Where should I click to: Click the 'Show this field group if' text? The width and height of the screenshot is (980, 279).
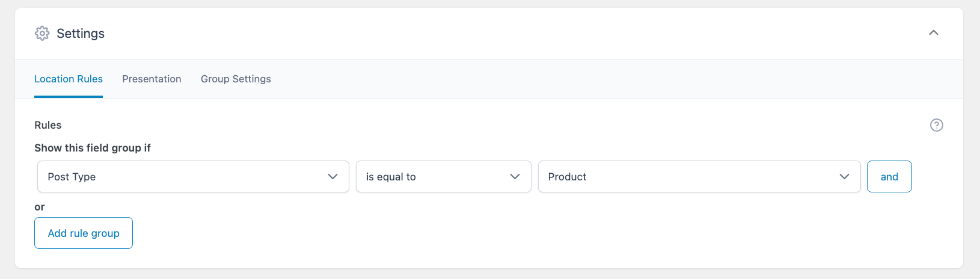pos(93,148)
